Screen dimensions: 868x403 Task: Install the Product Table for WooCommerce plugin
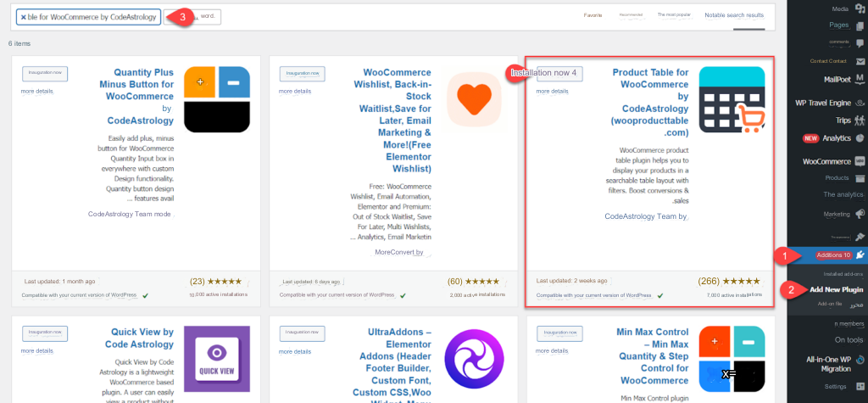click(559, 73)
